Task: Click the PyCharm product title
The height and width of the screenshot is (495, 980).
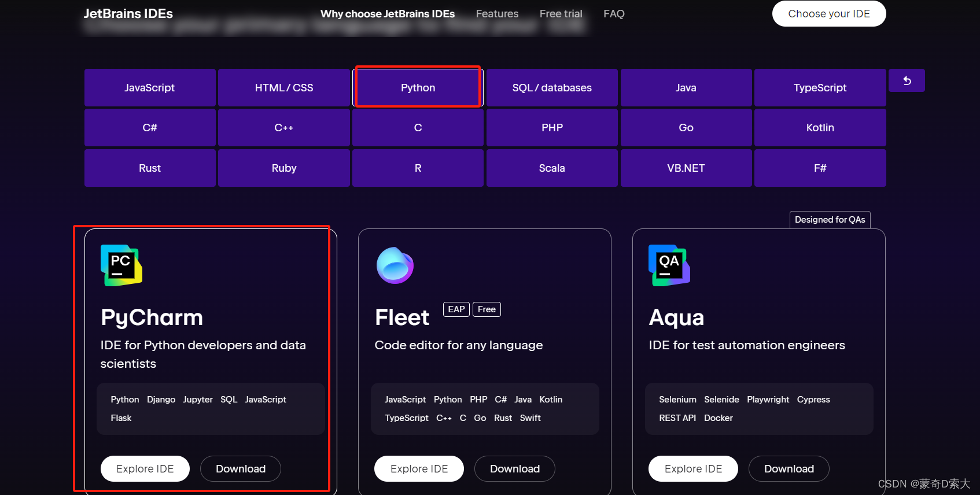Action: 152,317
